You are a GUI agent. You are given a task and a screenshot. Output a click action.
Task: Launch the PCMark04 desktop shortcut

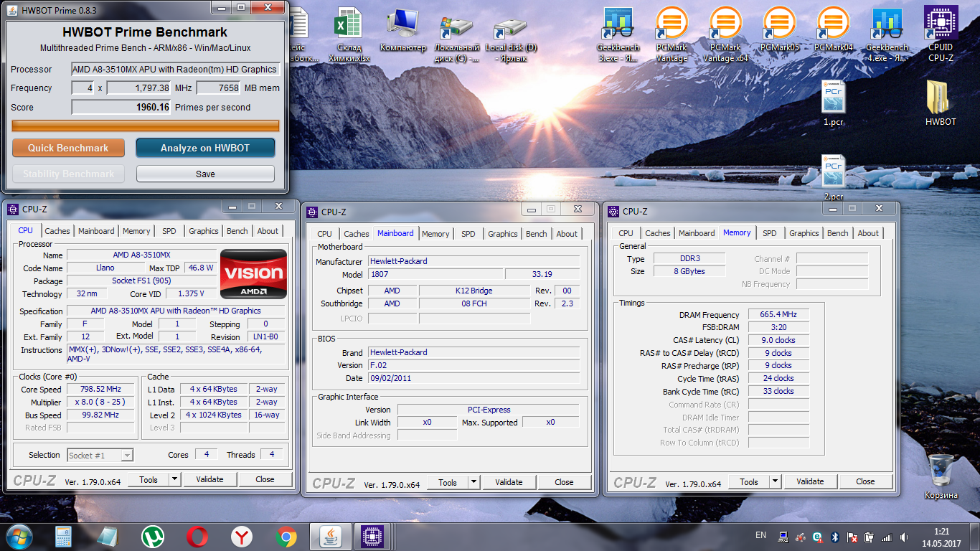[x=833, y=29]
